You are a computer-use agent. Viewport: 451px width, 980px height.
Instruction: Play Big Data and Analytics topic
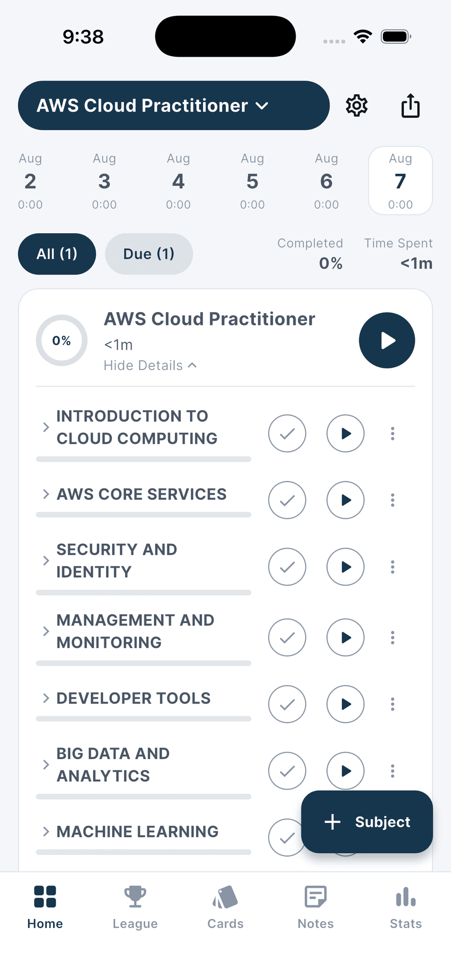pyautogui.click(x=345, y=771)
